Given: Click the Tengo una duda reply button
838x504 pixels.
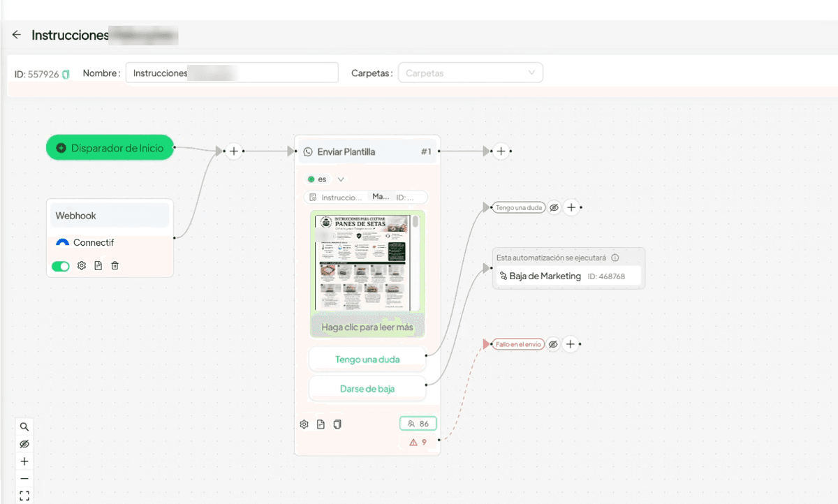Looking at the screenshot, I should point(367,360).
